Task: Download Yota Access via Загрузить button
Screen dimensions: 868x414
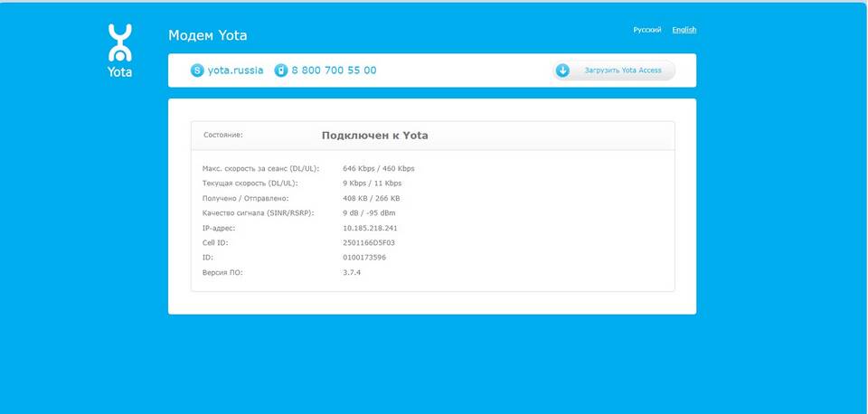Action: click(613, 71)
